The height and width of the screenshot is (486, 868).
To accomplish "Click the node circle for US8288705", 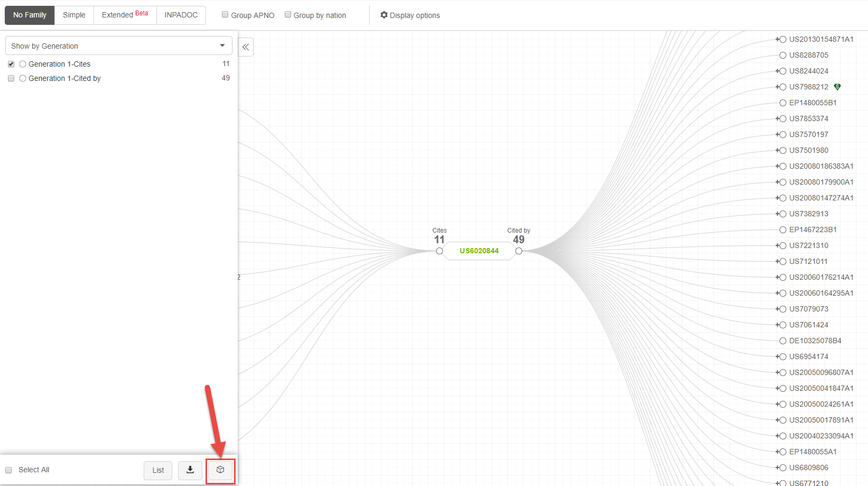I will click(x=783, y=55).
